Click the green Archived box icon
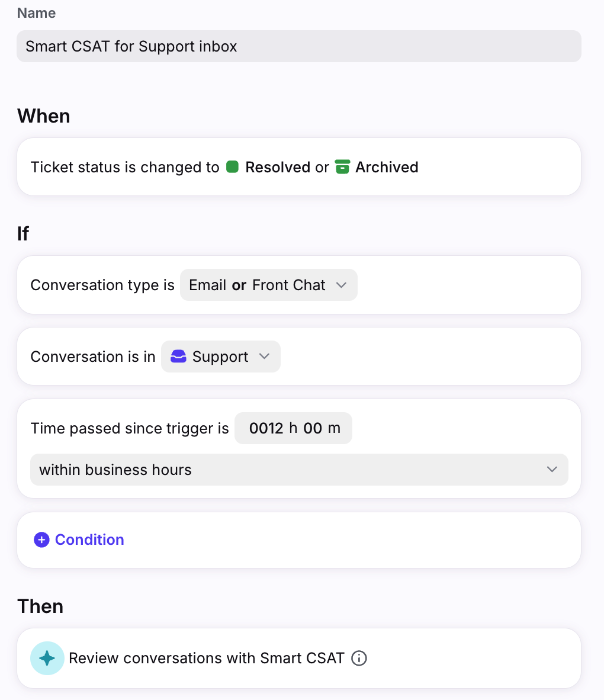 (x=342, y=167)
